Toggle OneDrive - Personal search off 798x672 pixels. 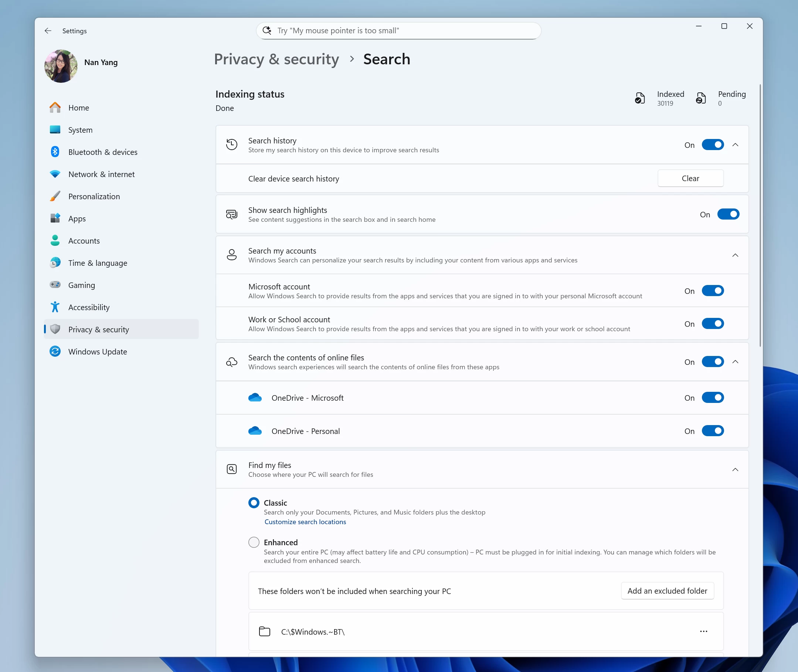tap(712, 431)
